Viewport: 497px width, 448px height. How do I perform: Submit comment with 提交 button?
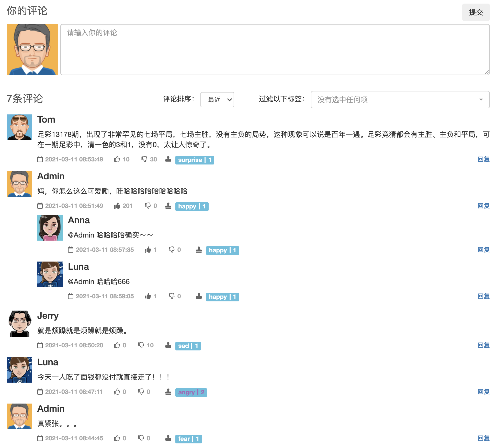coord(476,12)
